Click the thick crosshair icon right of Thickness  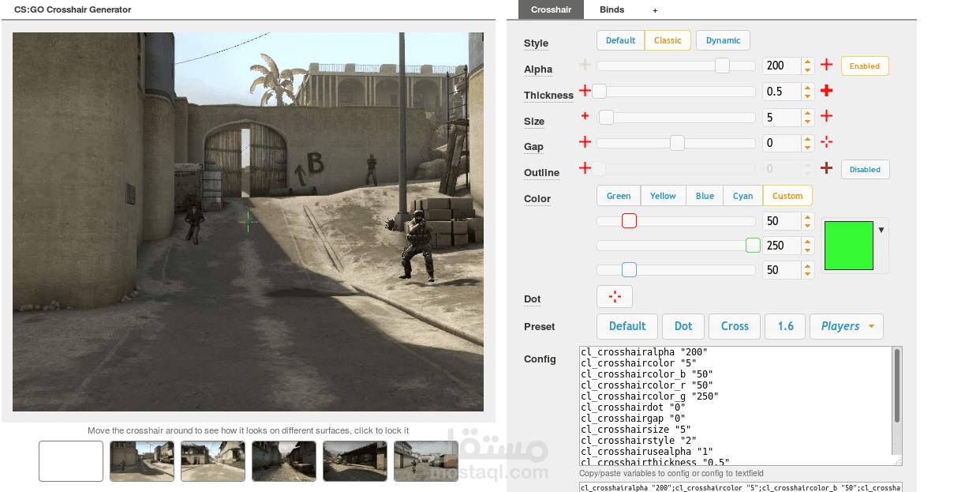(x=826, y=91)
